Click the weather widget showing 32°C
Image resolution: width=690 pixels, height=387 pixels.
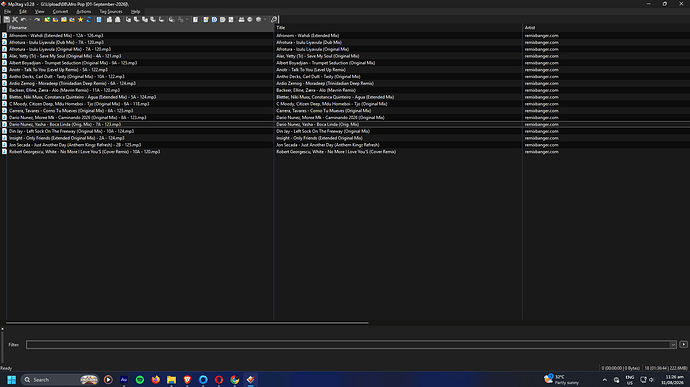(562, 380)
